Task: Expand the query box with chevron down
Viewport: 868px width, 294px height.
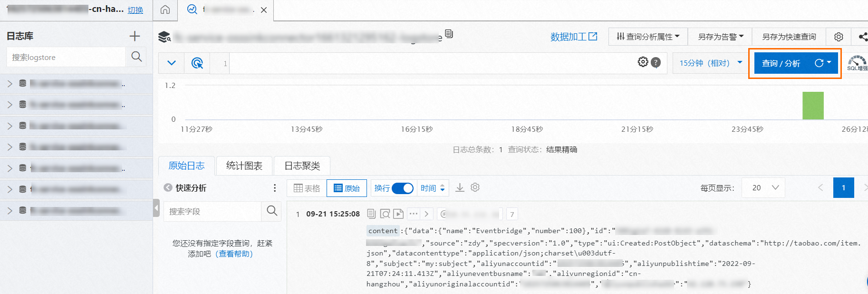Action: (172, 63)
